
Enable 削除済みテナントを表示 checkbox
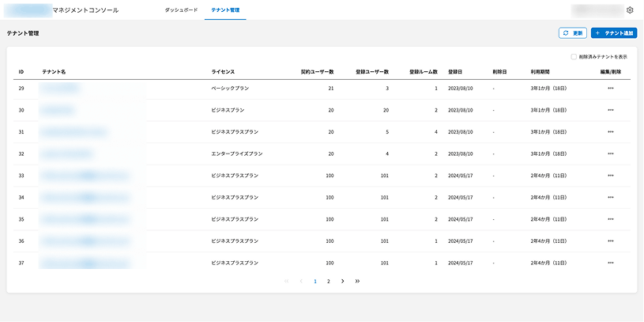coord(574,57)
